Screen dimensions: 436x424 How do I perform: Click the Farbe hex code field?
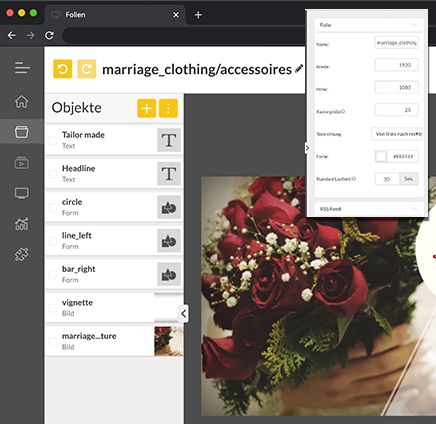pyautogui.click(x=403, y=156)
